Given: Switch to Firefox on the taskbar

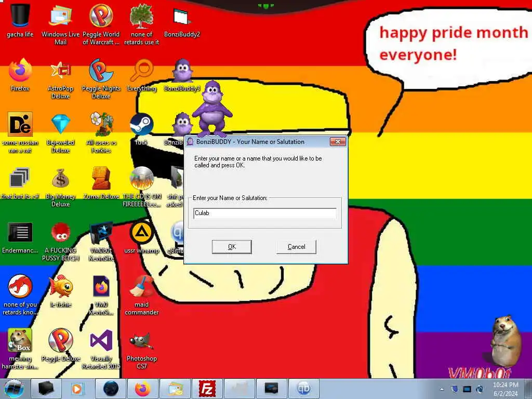Looking at the screenshot, I should click(x=143, y=389).
